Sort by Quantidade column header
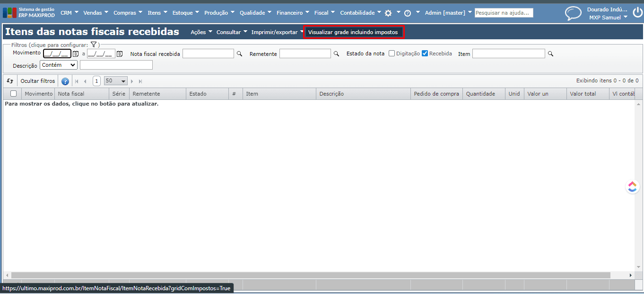Image resolution: width=644 pixels, height=294 pixels. click(x=484, y=94)
